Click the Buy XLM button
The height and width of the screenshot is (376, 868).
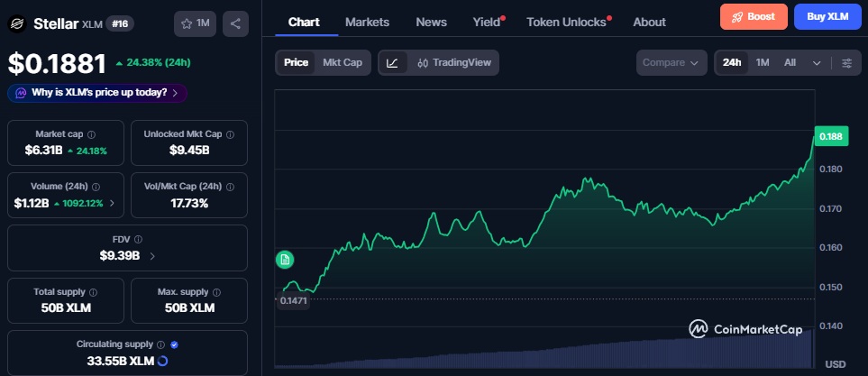coord(827,16)
